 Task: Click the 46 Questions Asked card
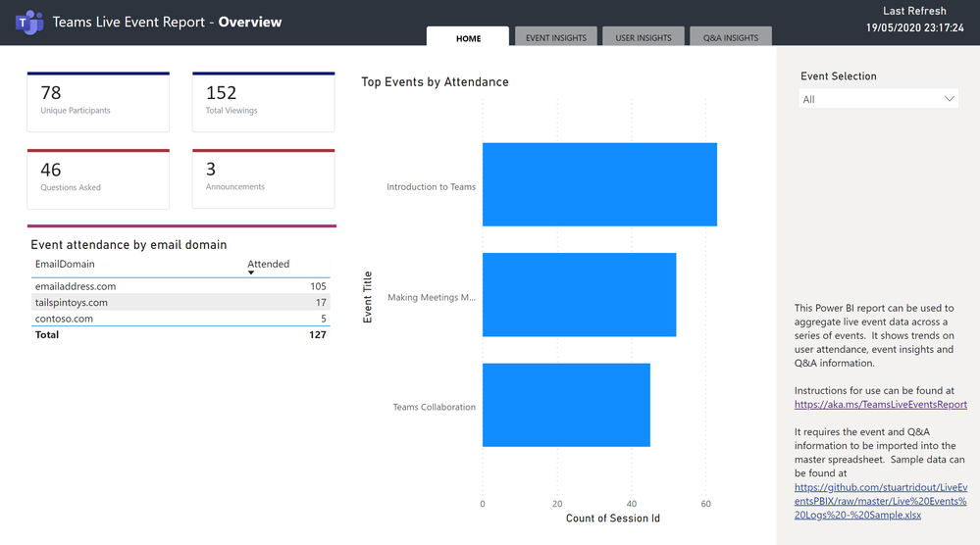[98, 178]
